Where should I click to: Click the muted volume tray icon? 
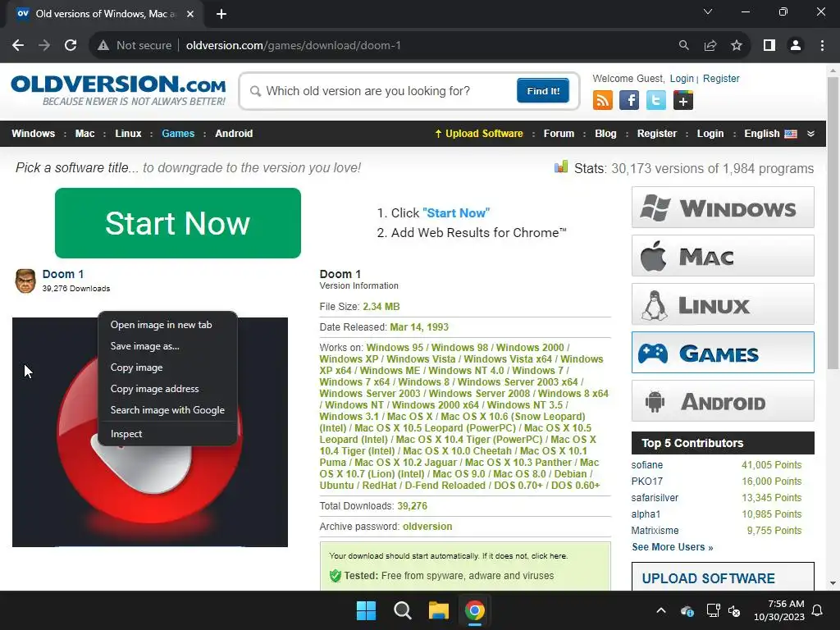734,610
